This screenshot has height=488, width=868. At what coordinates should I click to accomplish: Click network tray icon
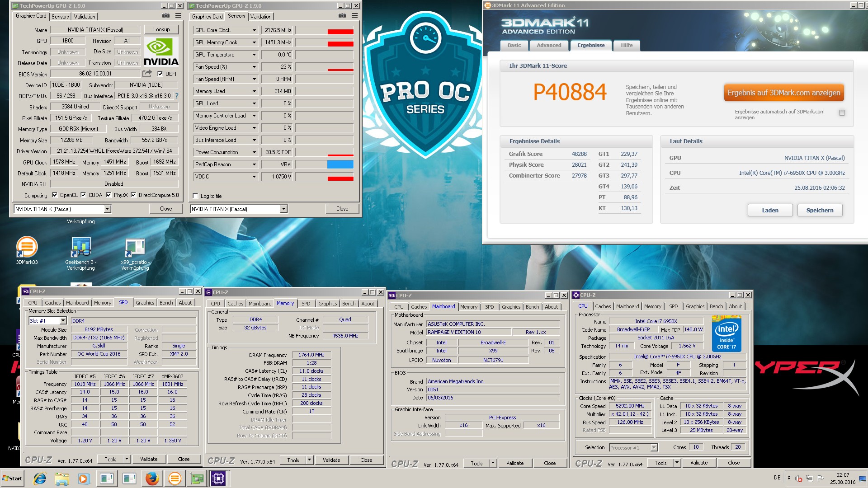(x=809, y=479)
